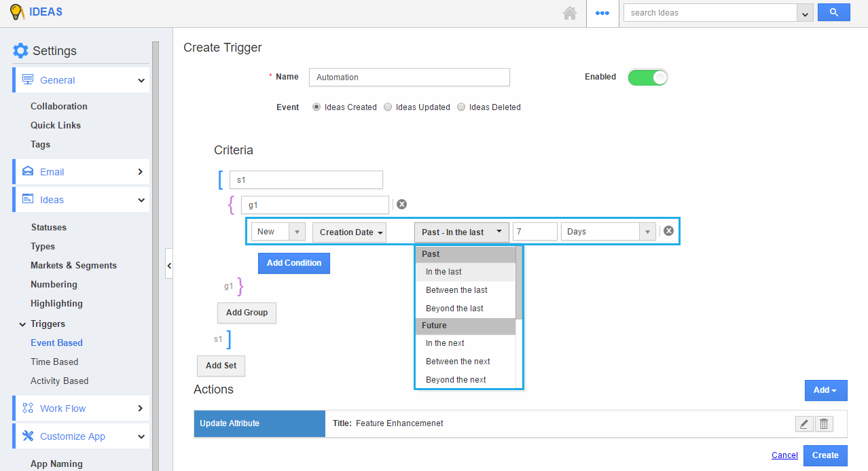Select the Ideas Deleted radio button

tap(461, 107)
